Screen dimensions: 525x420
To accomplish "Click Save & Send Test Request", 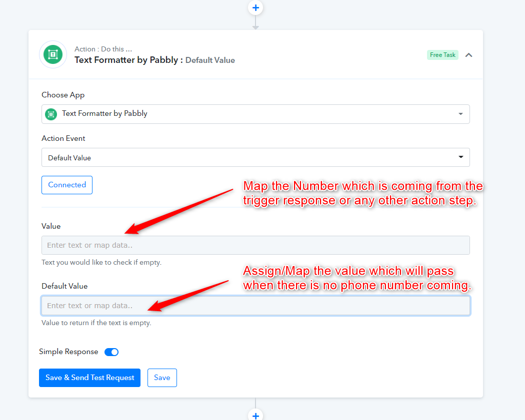I will [89, 378].
